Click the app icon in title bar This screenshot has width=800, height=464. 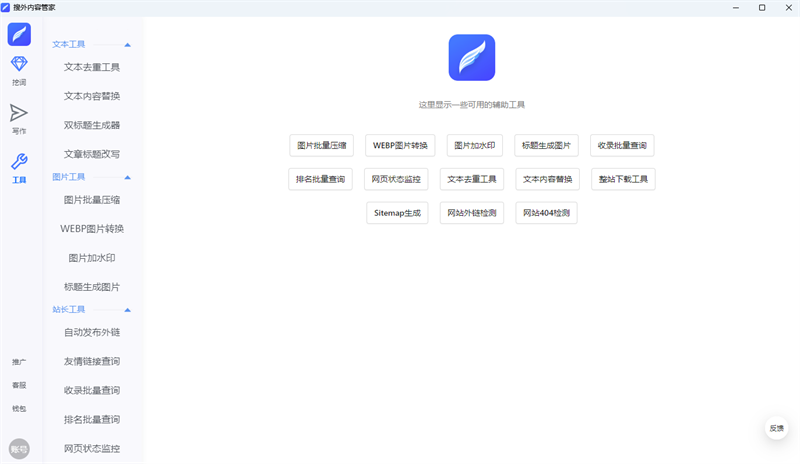pyautogui.click(x=6, y=8)
